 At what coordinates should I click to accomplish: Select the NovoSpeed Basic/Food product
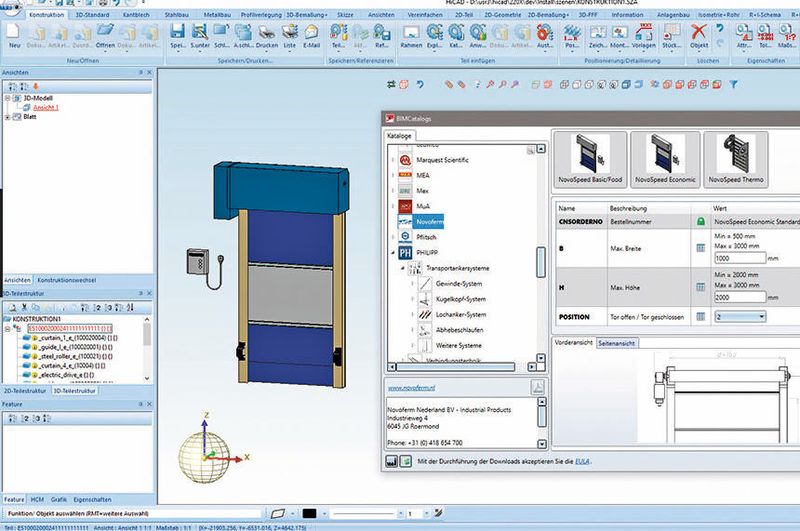(x=590, y=159)
